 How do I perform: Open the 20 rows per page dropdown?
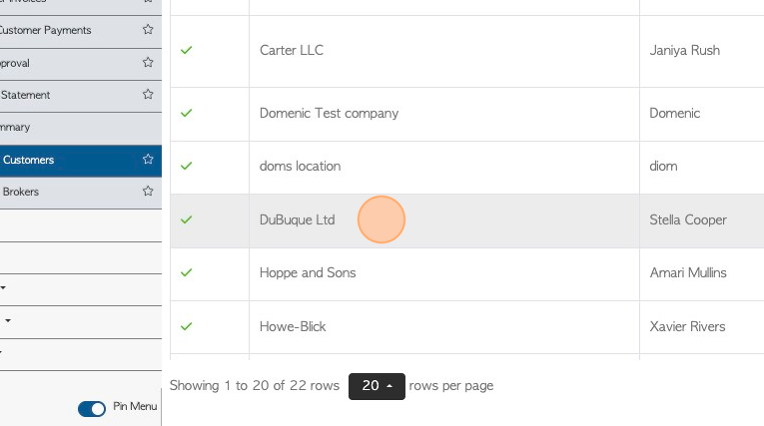click(377, 386)
